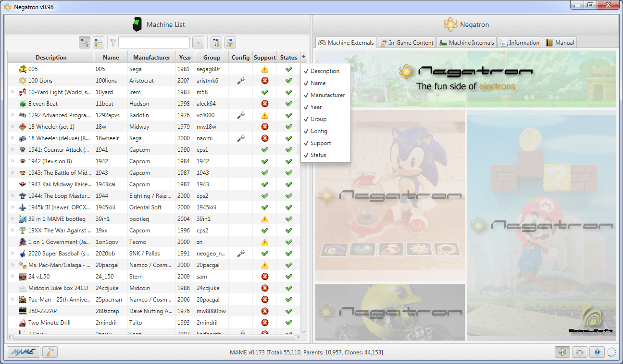Sort by Group column header
The width and height of the screenshot is (623, 364).
[212, 58]
